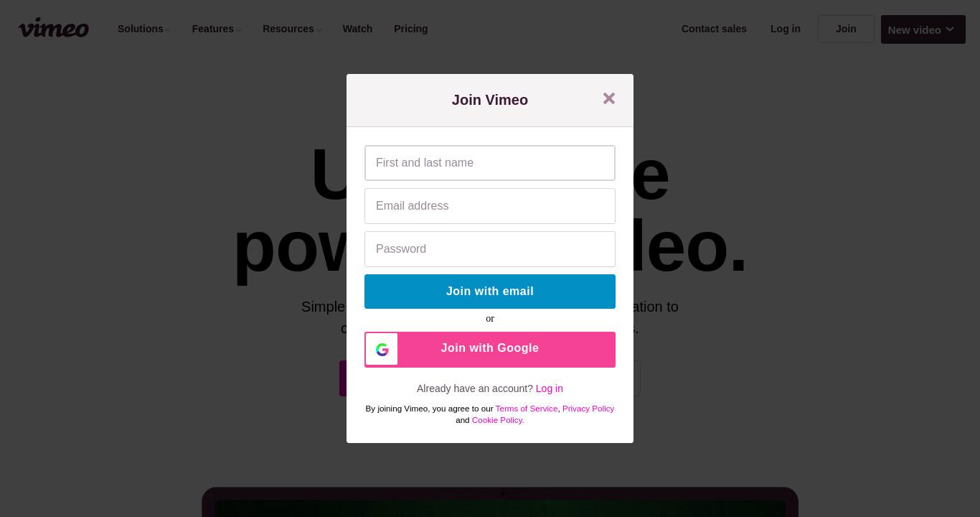The image size is (980, 517).
Task: Expand the Features dropdown menu
Action: point(217,29)
